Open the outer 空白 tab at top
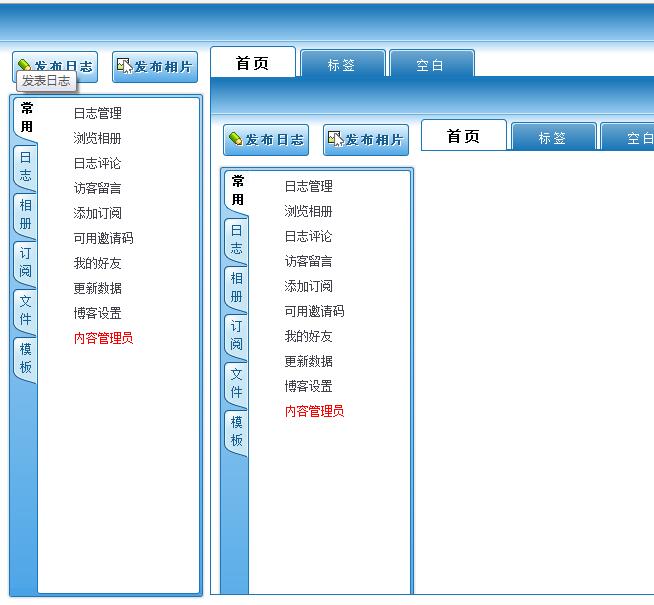The height and width of the screenshot is (605, 654). pyautogui.click(x=430, y=65)
